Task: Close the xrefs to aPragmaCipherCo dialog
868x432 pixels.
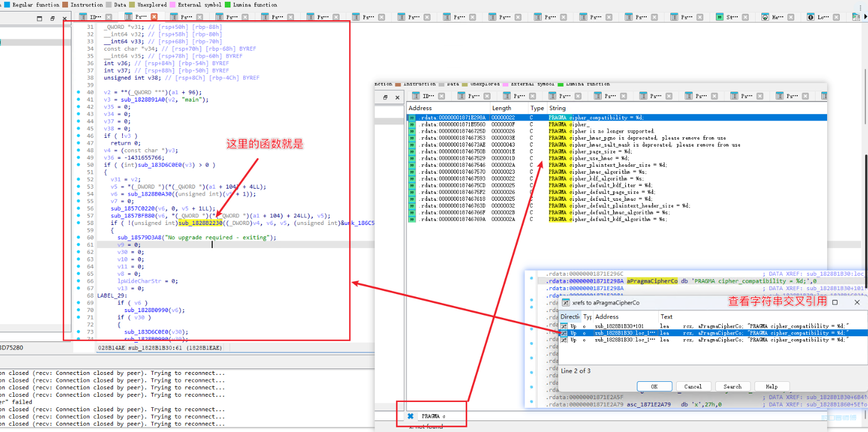Action: pyautogui.click(x=857, y=302)
